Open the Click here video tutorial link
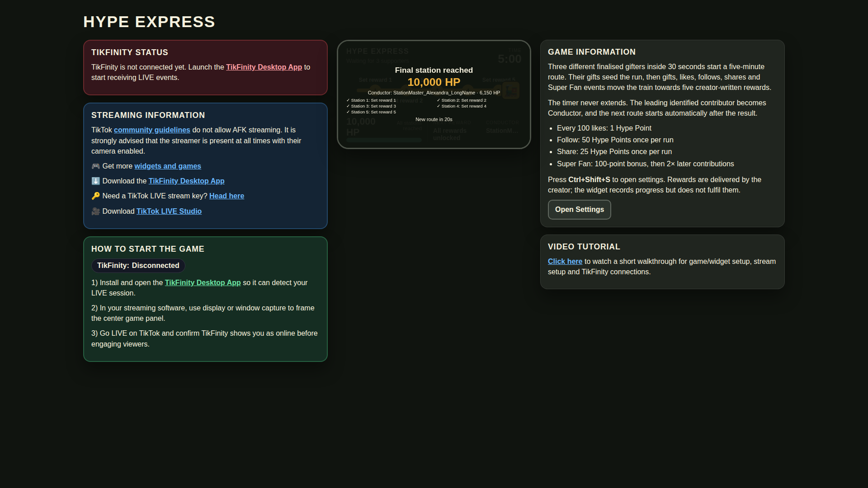868x488 pixels. click(x=565, y=261)
